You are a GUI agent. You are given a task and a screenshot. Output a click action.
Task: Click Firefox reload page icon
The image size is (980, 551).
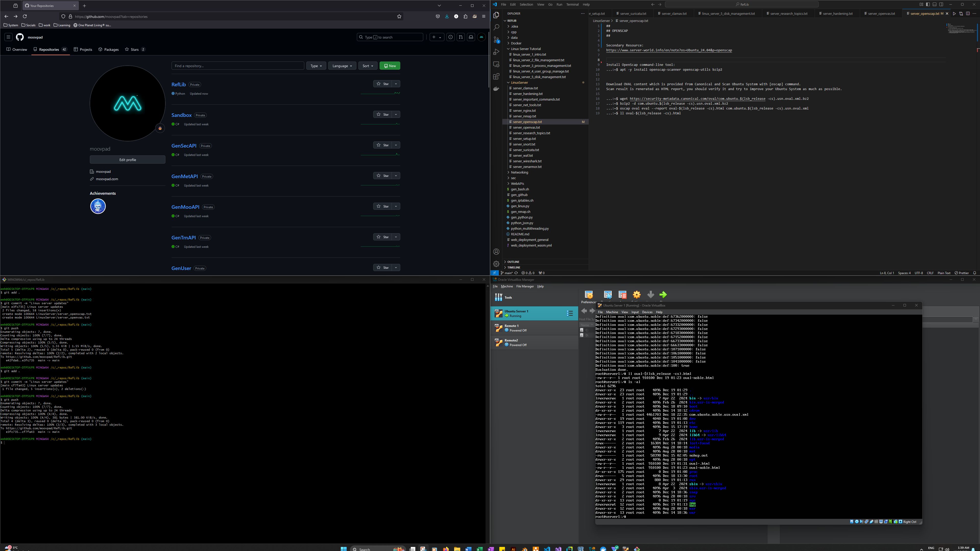pos(25,16)
